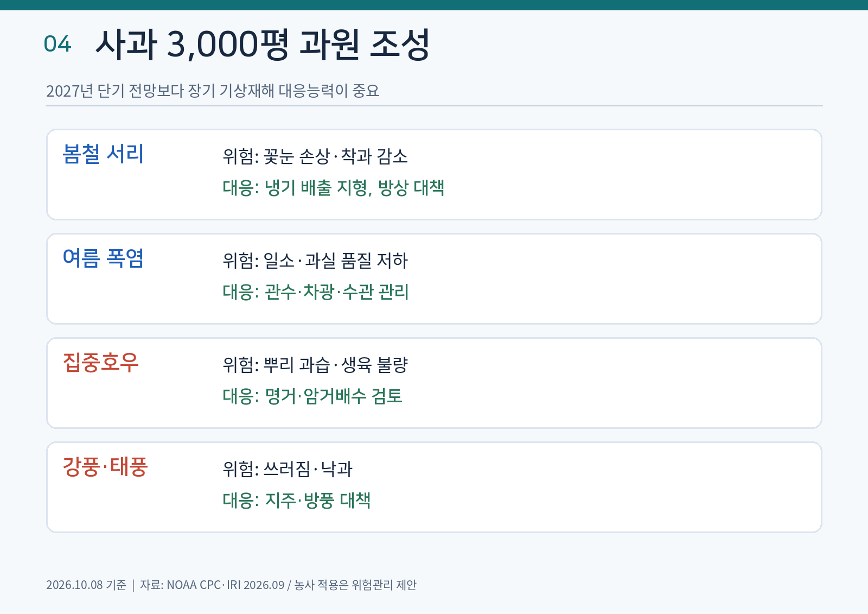The image size is (868, 614).
Task: Click the slide number 04
Action: [x=58, y=44]
